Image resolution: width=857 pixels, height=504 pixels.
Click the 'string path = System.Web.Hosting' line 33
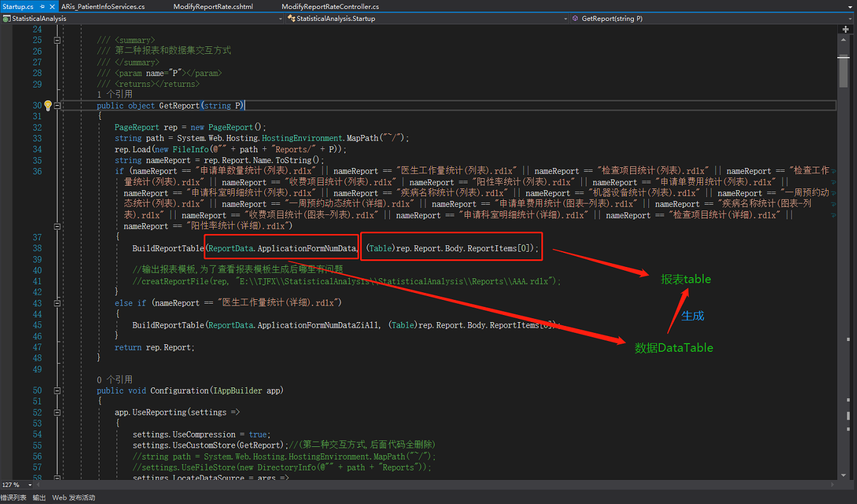[x=262, y=138]
